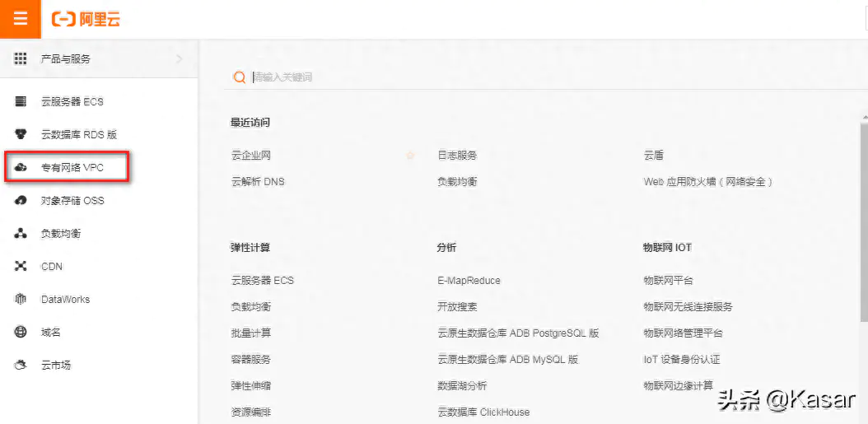This screenshot has width=868, height=424.
Task: Click 物联网平台 link under 物联网 IOT
Action: coord(668,280)
